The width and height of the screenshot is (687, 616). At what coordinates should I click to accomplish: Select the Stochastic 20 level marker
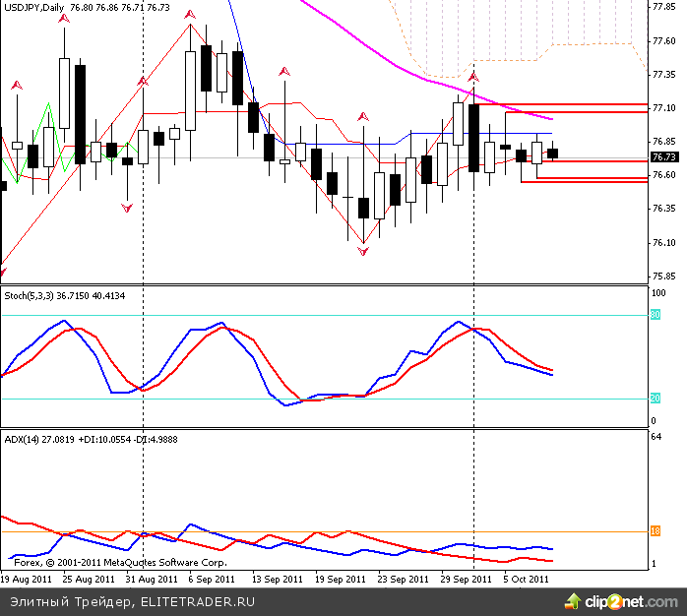[655, 399]
